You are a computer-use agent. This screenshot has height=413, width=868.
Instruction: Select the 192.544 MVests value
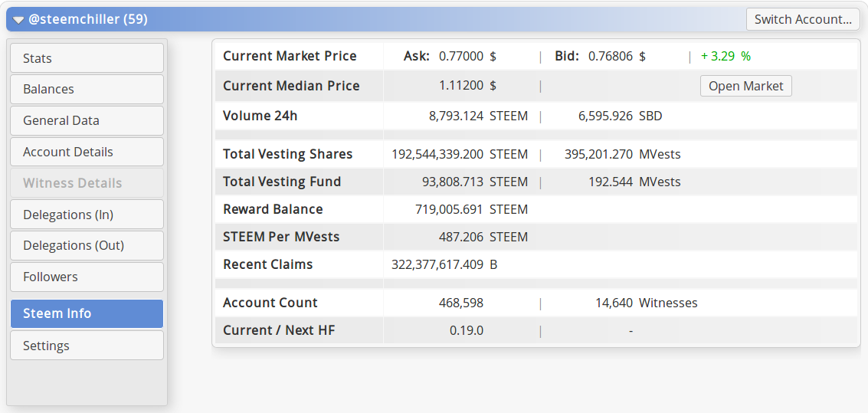tap(636, 182)
